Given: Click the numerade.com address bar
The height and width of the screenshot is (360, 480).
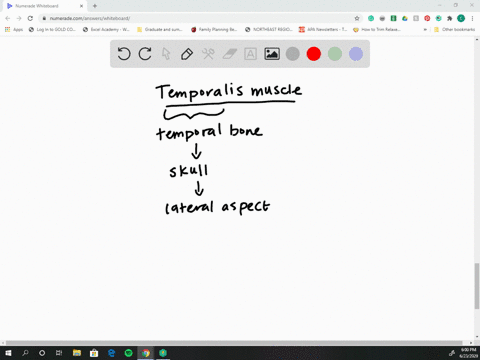Looking at the screenshot, I should pos(200,18).
